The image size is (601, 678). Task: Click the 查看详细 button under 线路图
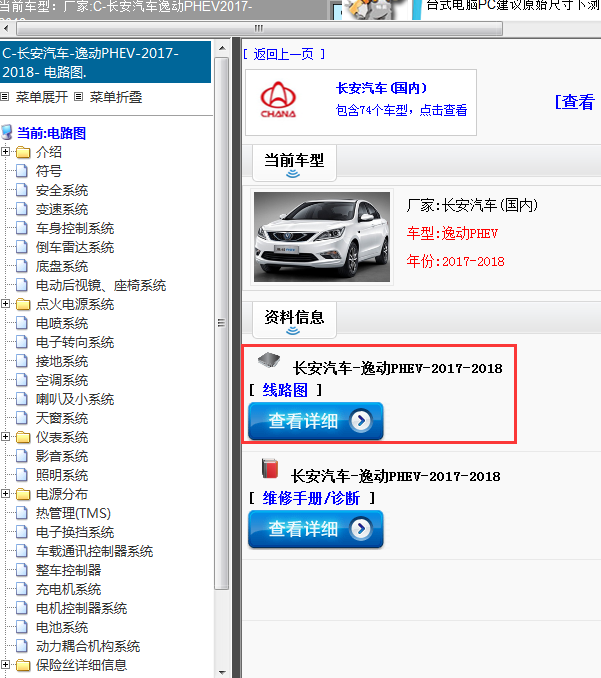click(x=316, y=421)
